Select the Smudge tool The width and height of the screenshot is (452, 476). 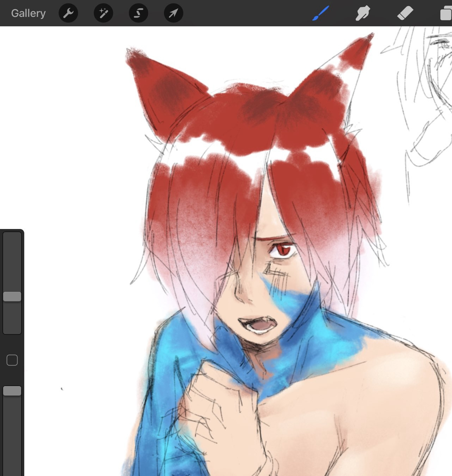pyautogui.click(x=363, y=13)
